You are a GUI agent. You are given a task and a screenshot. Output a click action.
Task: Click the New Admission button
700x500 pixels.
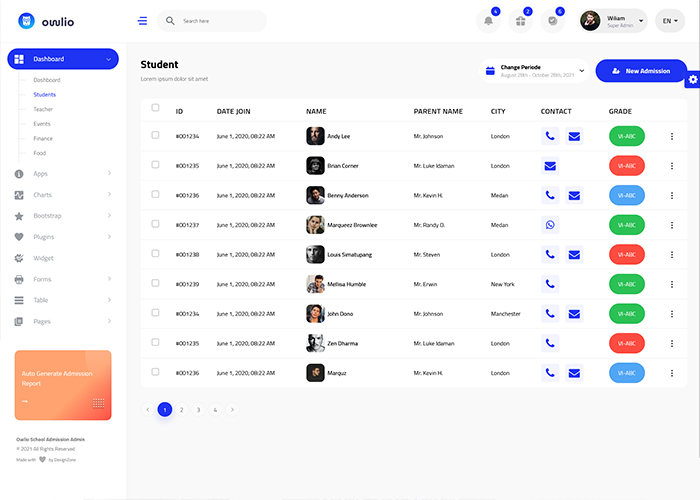click(x=640, y=71)
